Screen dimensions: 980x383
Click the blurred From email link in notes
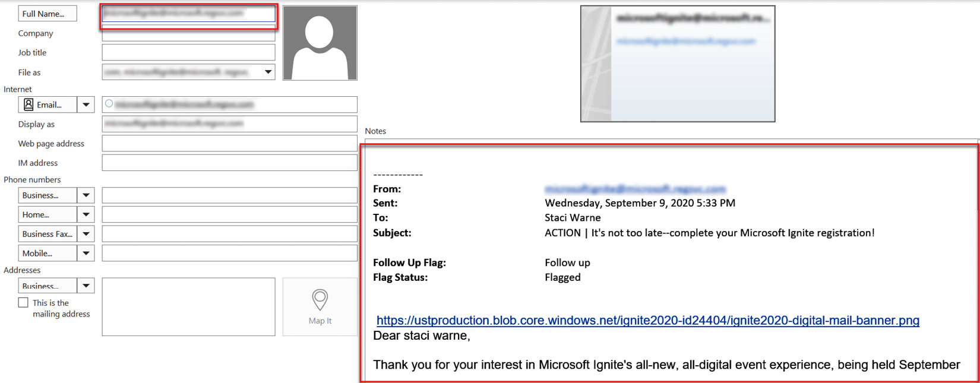[635, 189]
